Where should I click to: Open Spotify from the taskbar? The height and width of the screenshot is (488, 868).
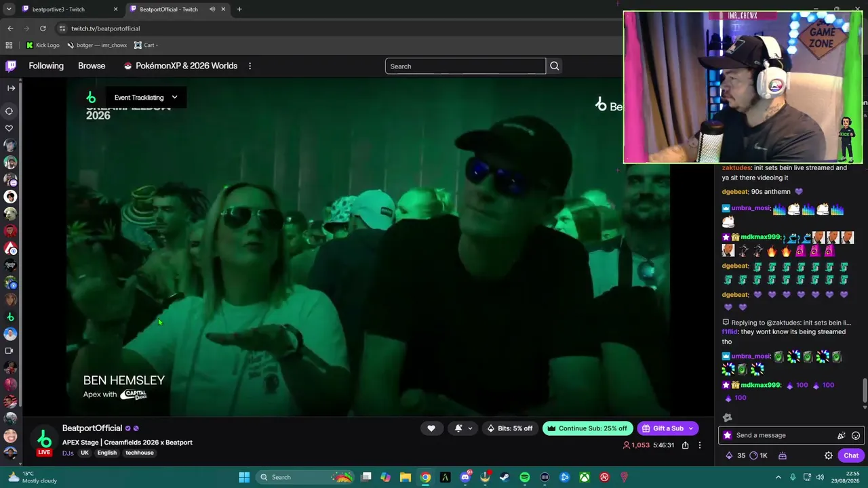(525, 477)
